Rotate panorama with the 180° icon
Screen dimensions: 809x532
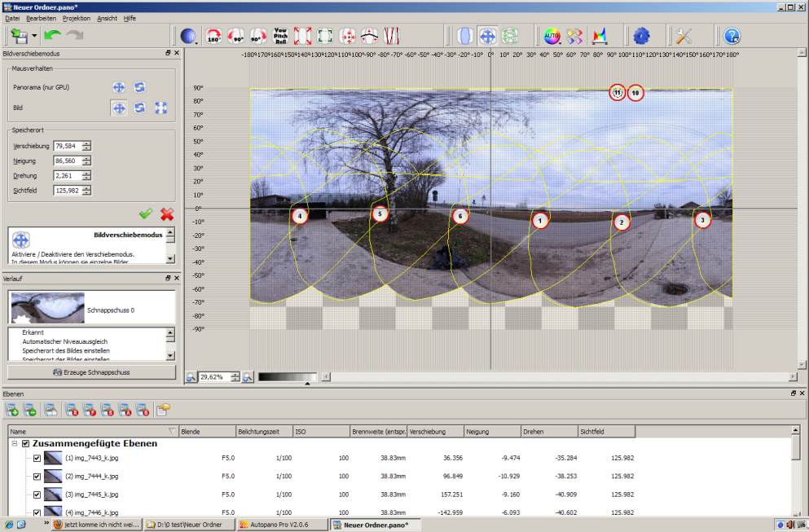[215, 36]
